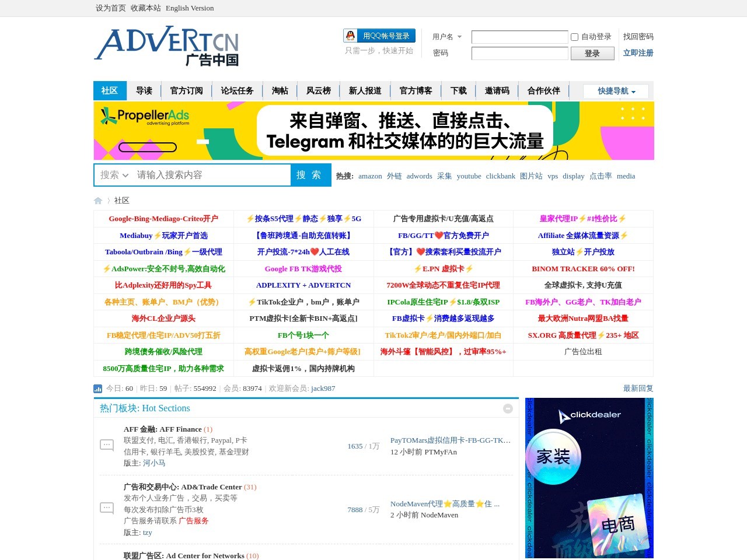Open the English Version link
747x560 pixels.
190,8
